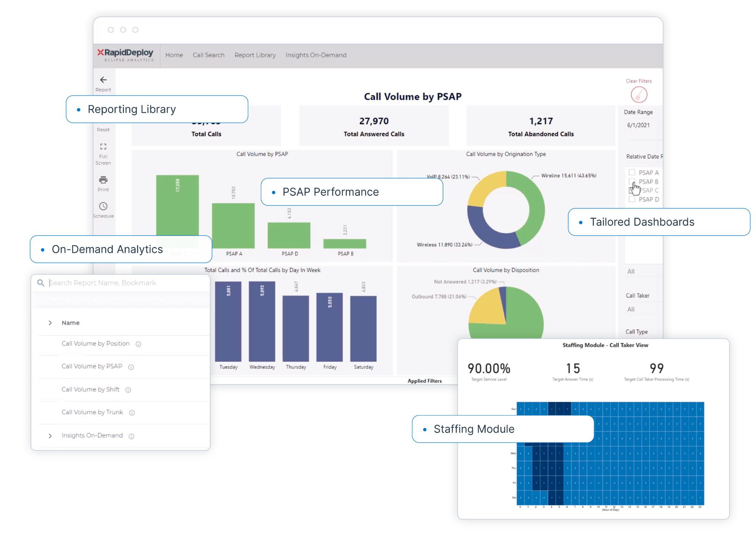The height and width of the screenshot is (546, 756).
Task: Click the Print icon in sidebar
Action: point(103,180)
